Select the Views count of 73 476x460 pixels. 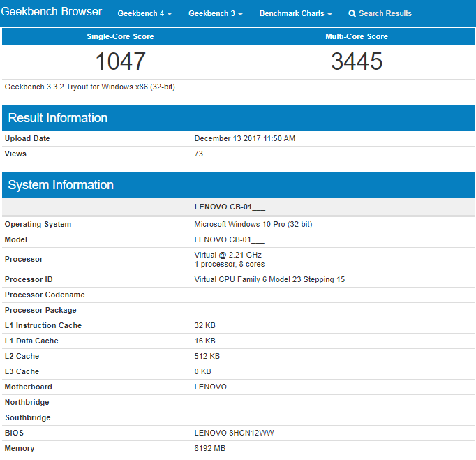(x=199, y=154)
